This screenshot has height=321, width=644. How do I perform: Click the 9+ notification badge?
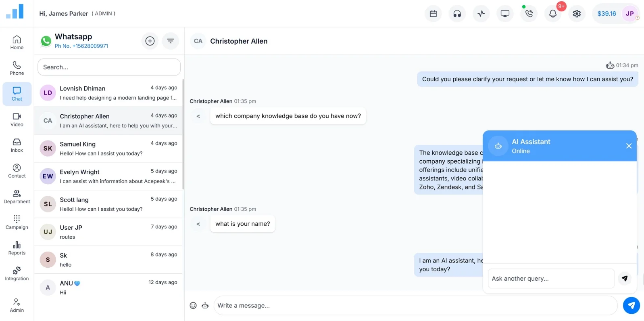[561, 6]
